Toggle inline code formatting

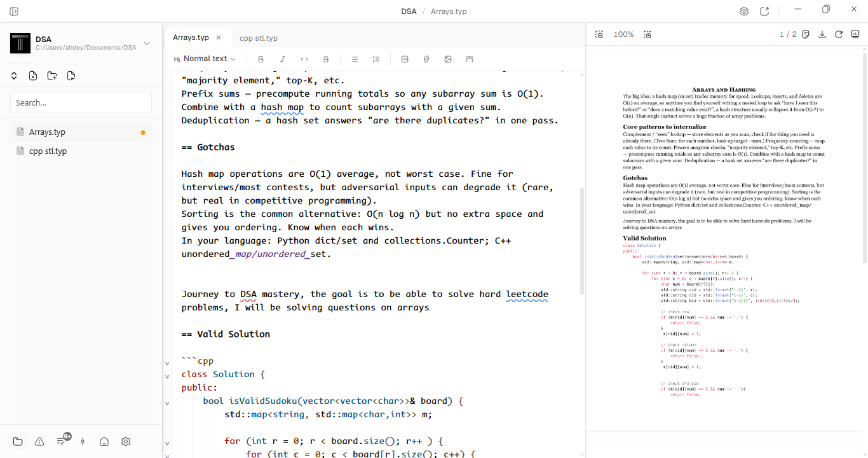tap(304, 59)
